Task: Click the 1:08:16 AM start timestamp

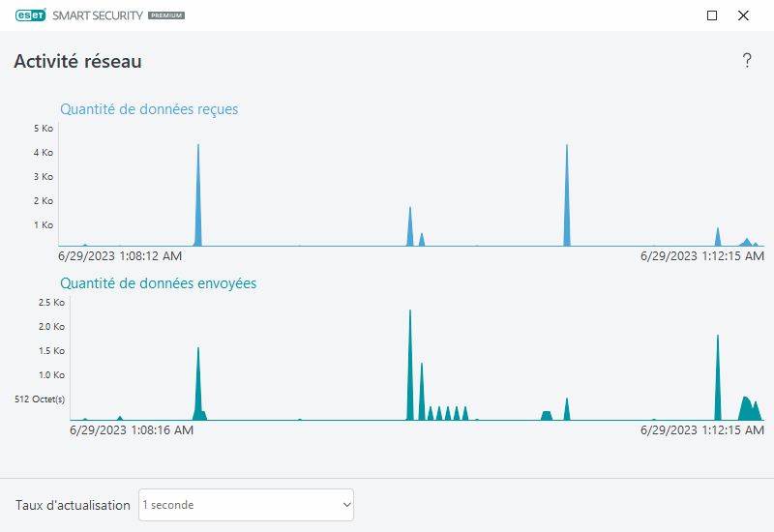Action: (132, 430)
